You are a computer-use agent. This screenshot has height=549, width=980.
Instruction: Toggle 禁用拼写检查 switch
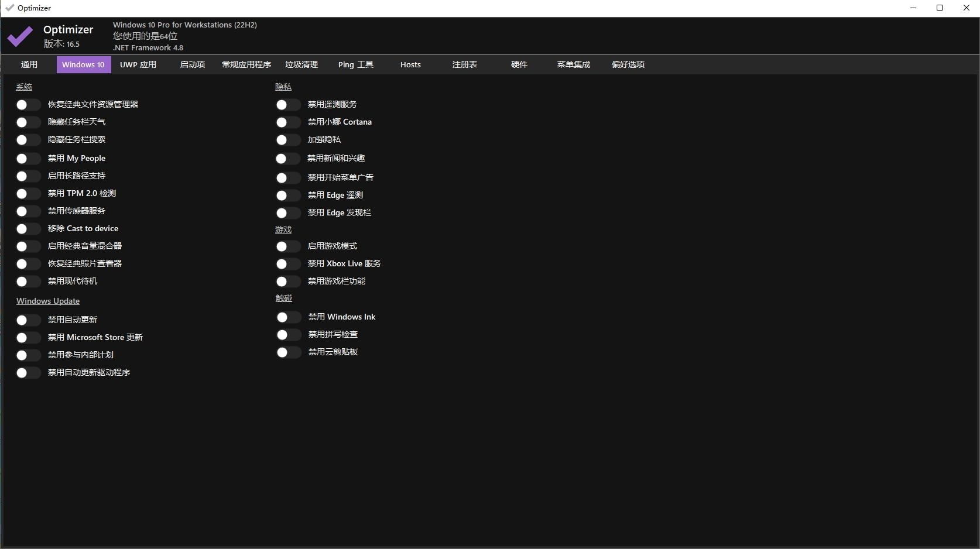click(288, 335)
